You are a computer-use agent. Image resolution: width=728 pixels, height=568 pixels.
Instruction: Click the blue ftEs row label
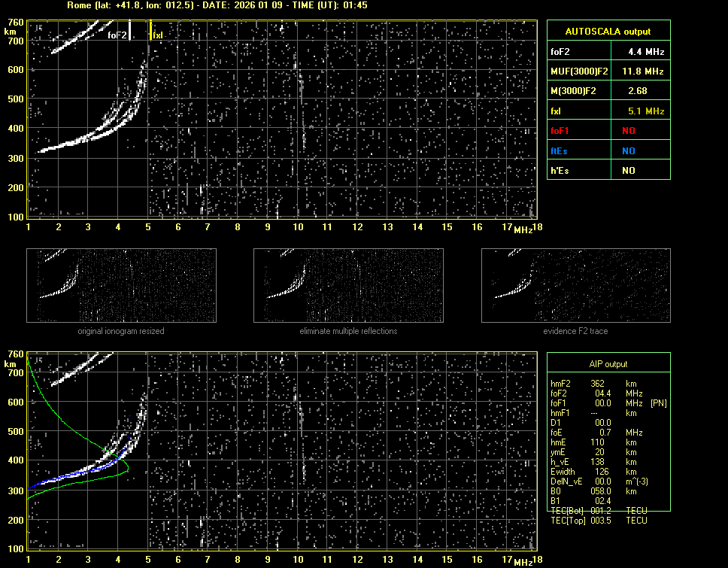pos(560,150)
